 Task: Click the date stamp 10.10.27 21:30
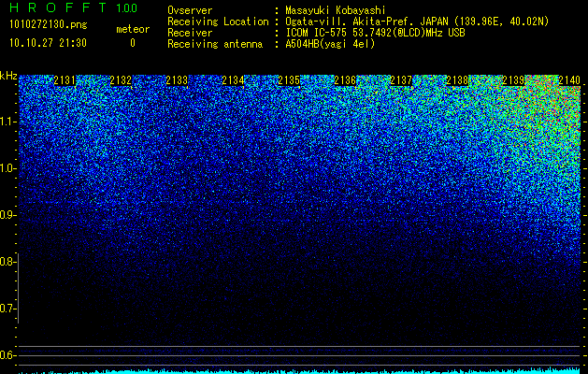[48, 43]
